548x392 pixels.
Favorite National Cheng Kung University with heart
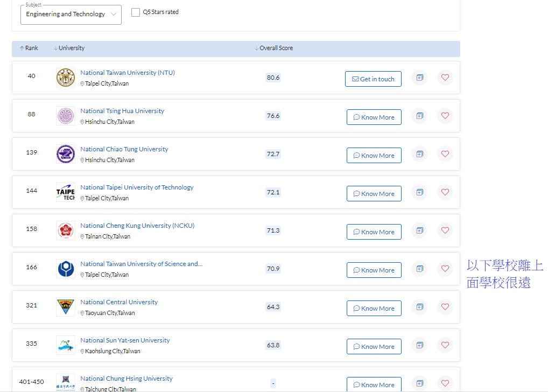(x=445, y=230)
